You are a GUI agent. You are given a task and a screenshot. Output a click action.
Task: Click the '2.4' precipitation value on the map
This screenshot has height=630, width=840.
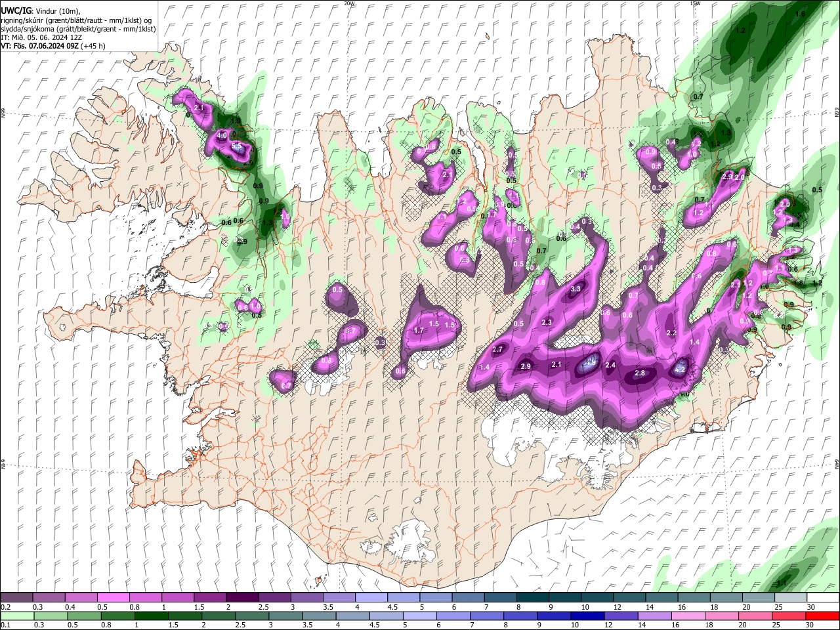coord(610,365)
